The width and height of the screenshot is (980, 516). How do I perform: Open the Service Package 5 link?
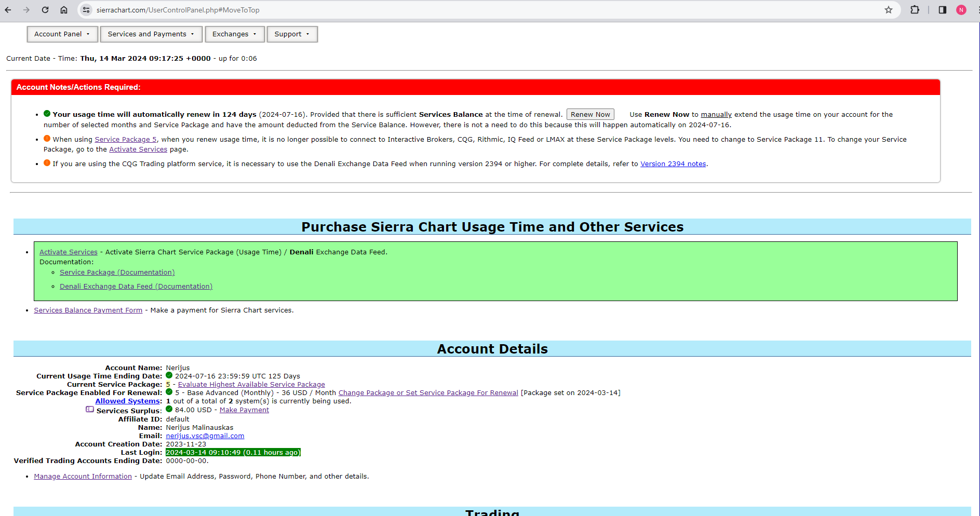(125, 139)
